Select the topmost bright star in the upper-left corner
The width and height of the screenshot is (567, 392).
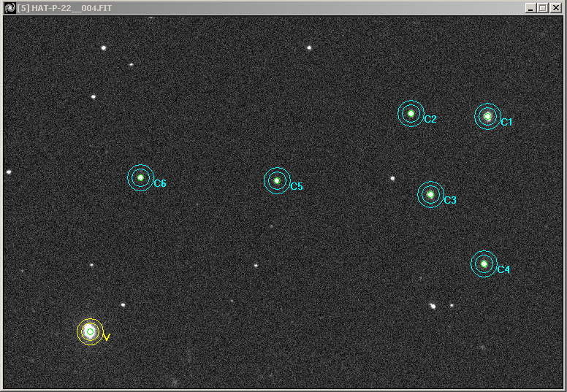tap(104, 48)
